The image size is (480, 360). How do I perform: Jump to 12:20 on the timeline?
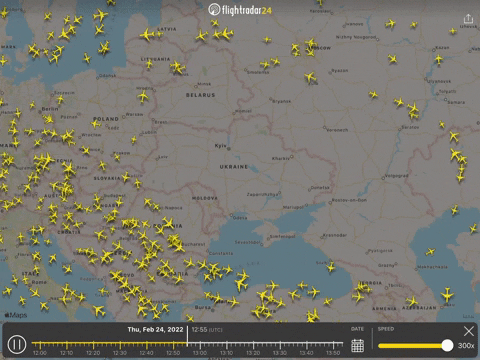[93, 353]
